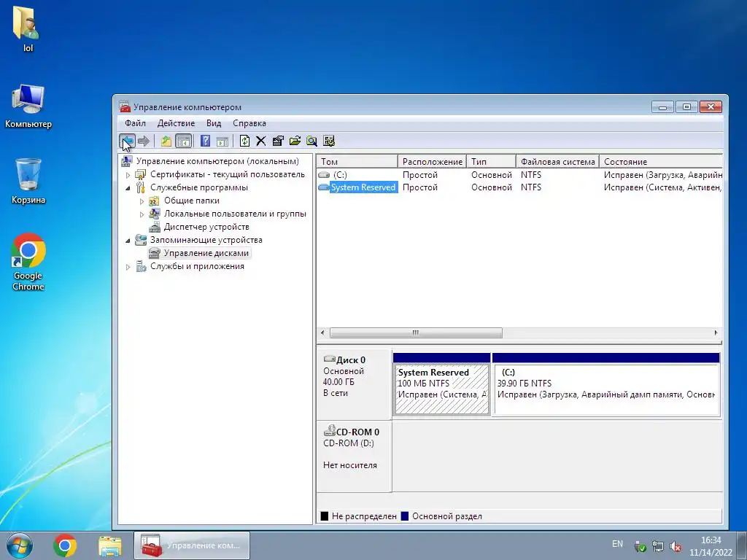Click the Back arrow toolbar button
The height and width of the screenshot is (560, 747).
pos(127,141)
